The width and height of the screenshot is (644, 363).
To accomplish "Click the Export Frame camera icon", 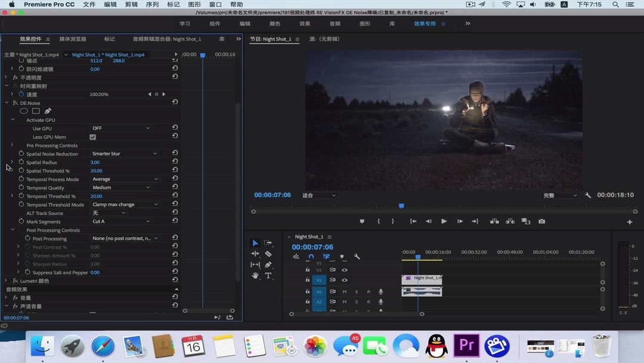I will pyautogui.click(x=541, y=222).
